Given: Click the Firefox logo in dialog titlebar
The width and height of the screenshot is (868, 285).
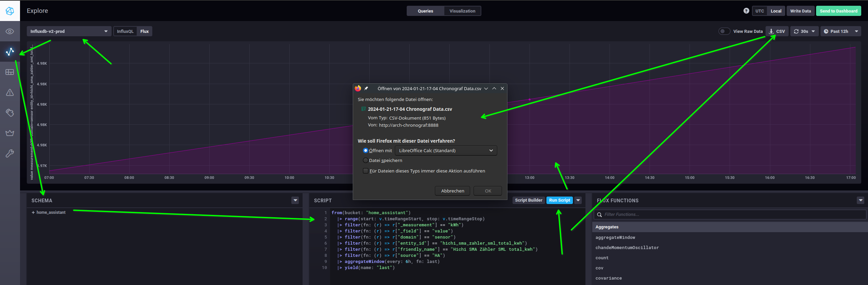Looking at the screenshot, I should [x=358, y=88].
